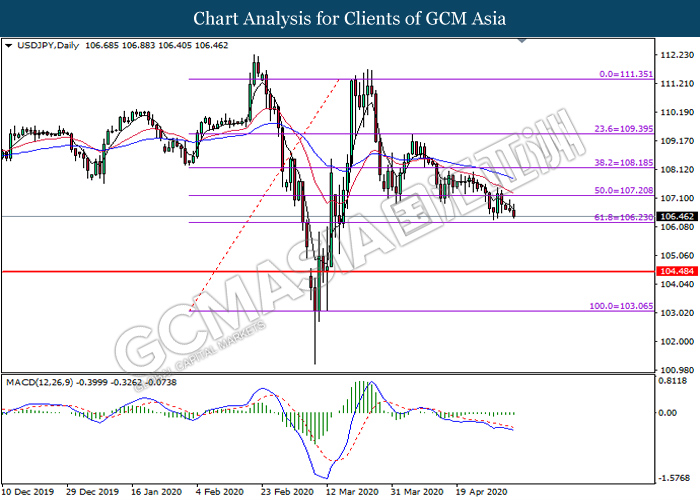Click the date label 31 Mar 2020

417,492
